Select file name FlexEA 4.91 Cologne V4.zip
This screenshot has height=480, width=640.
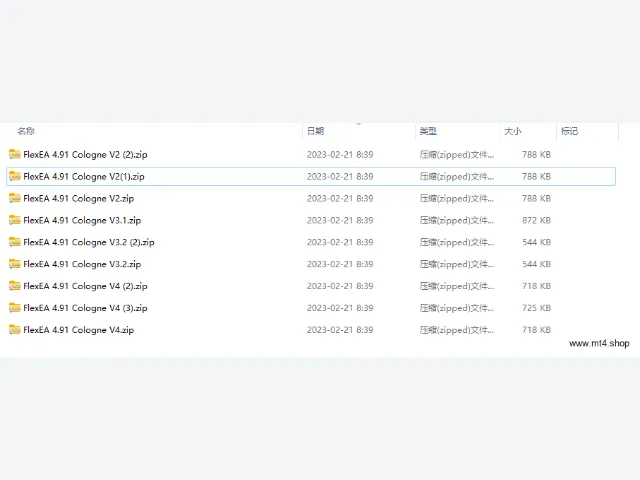(78, 330)
